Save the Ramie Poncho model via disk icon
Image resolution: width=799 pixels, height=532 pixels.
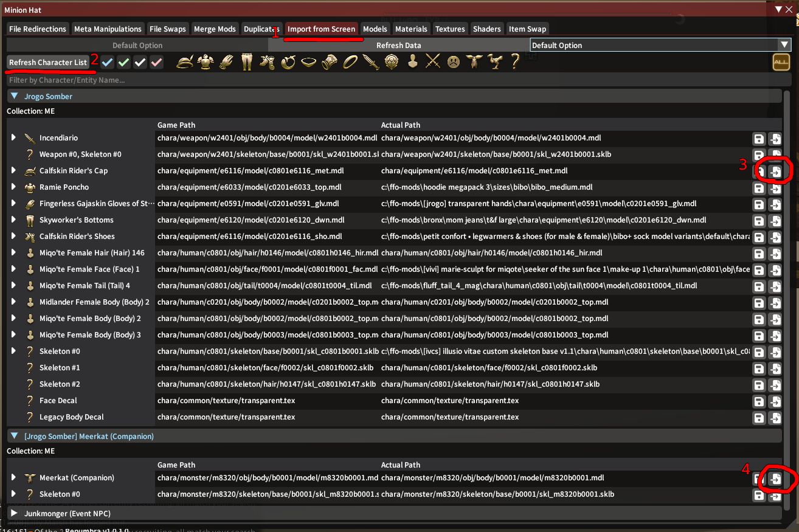pyautogui.click(x=759, y=188)
